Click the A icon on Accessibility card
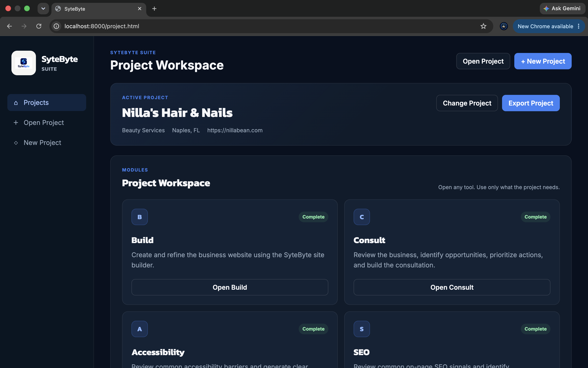 pyautogui.click(x=139, y=329)
